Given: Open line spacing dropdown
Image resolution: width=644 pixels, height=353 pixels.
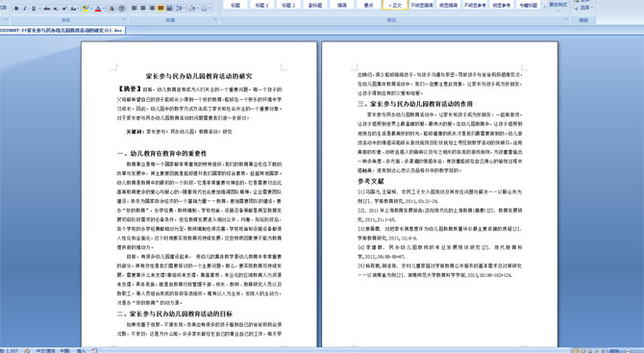Looking at the screenshot, I should coord(181,9).
